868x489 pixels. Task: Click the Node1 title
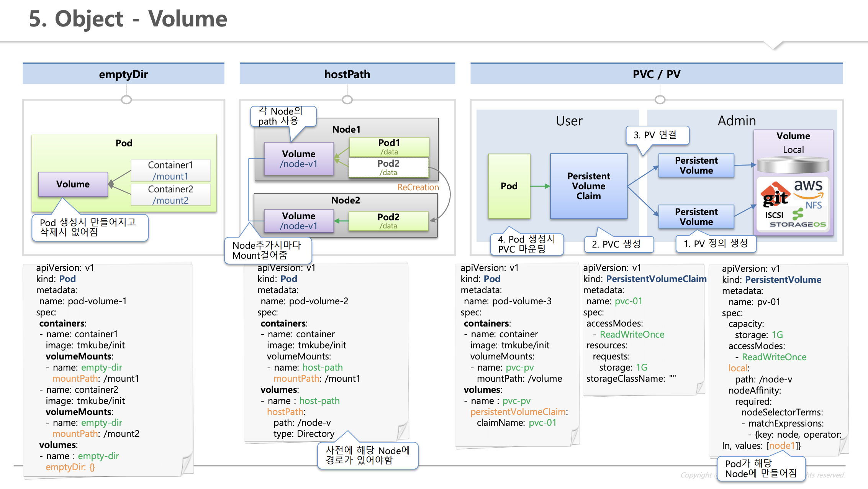[346, 129]
